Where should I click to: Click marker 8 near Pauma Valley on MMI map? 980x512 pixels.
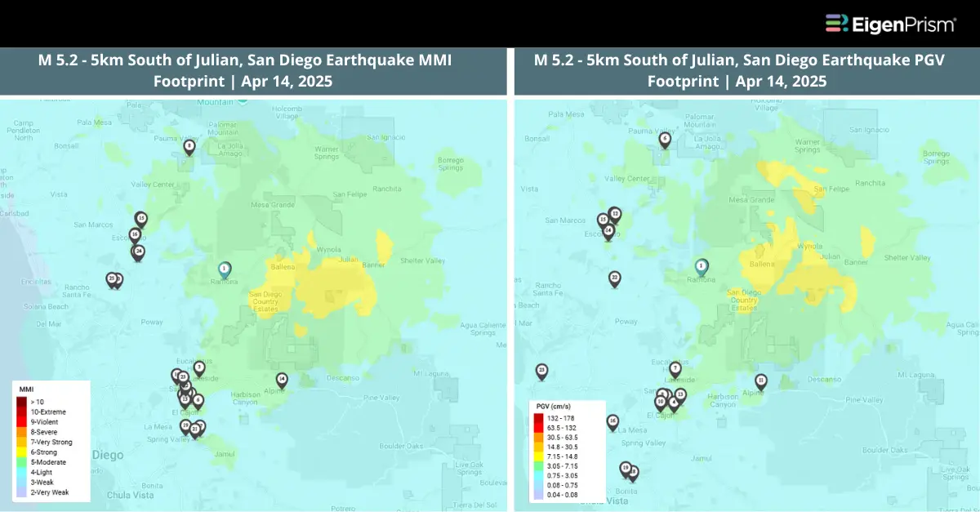click(189, 147)
